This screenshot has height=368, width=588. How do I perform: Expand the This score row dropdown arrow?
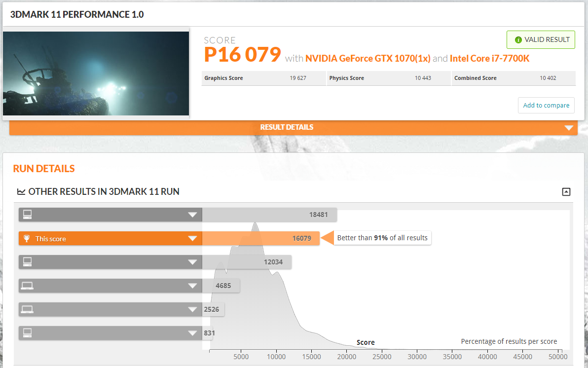192,239
